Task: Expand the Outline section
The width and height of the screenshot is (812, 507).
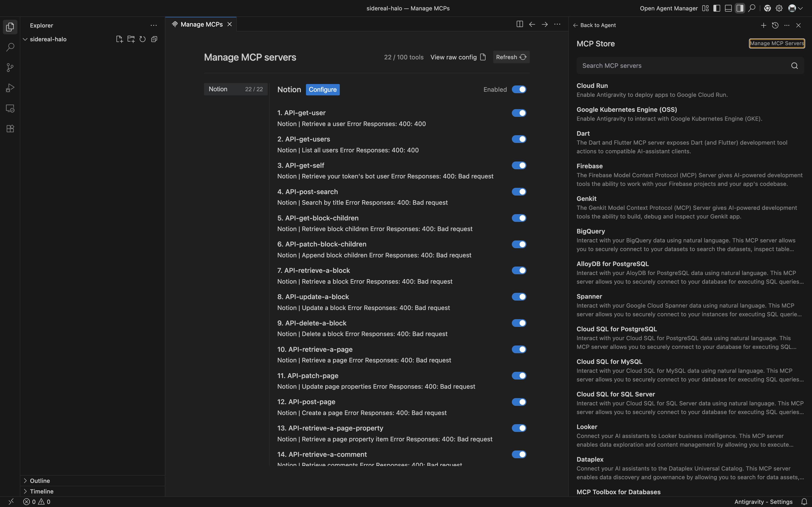Action: pos(40,480)
